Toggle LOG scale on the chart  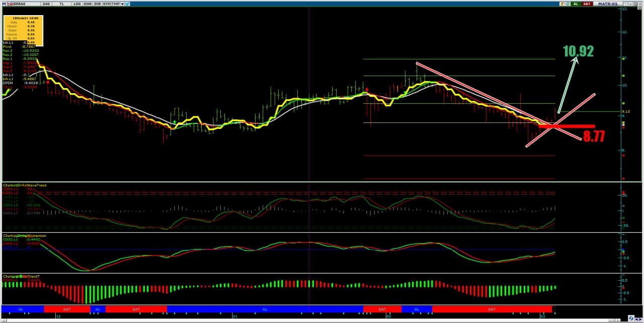[x=76, y=4]
